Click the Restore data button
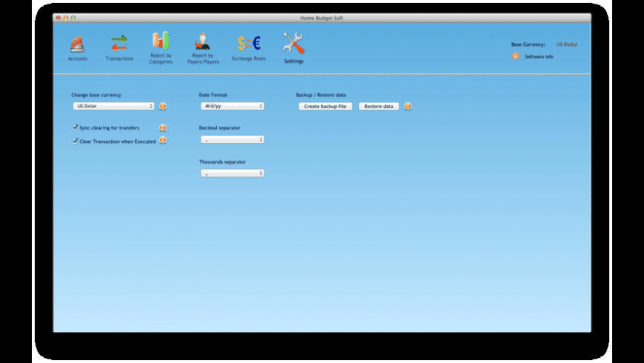Screen dimensions: 644x363 (x=379, y=107)
